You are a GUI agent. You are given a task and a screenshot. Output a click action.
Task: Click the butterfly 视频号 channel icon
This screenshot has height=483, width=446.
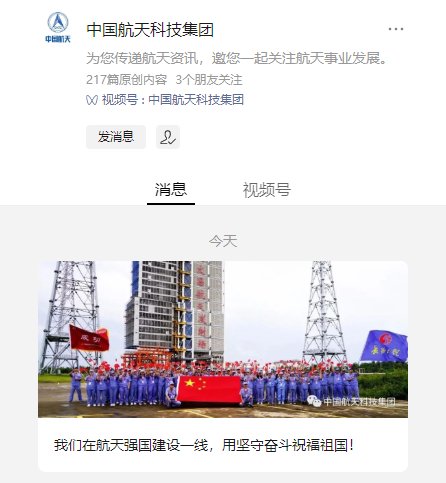92,100
